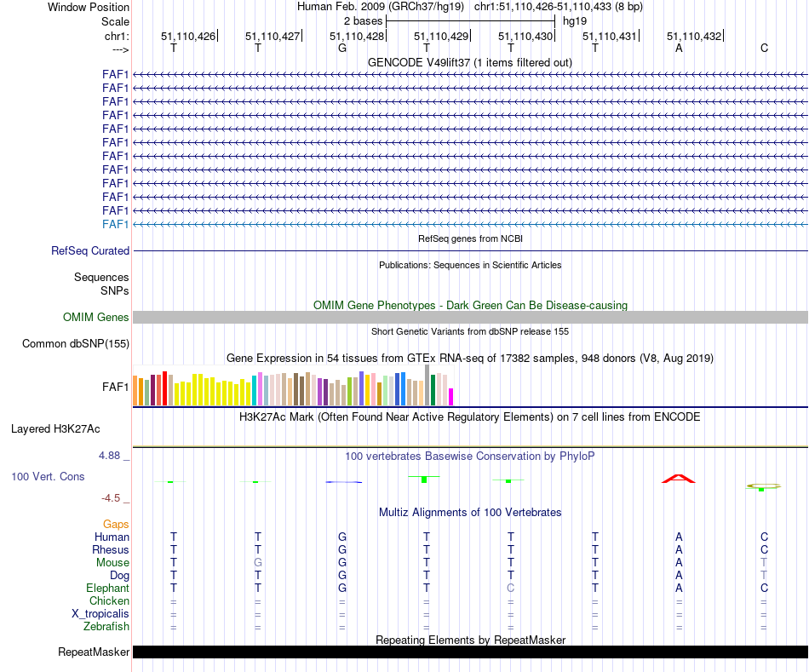
Task: Click the -4.5 PhyloP minimum value
Action: click(x=111, y=498)
